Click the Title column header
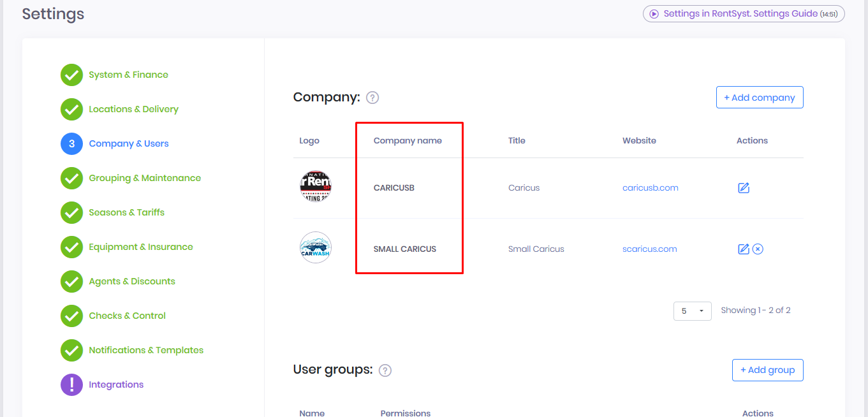The width and height of the screenshot is (868, 417). (517, 140)
